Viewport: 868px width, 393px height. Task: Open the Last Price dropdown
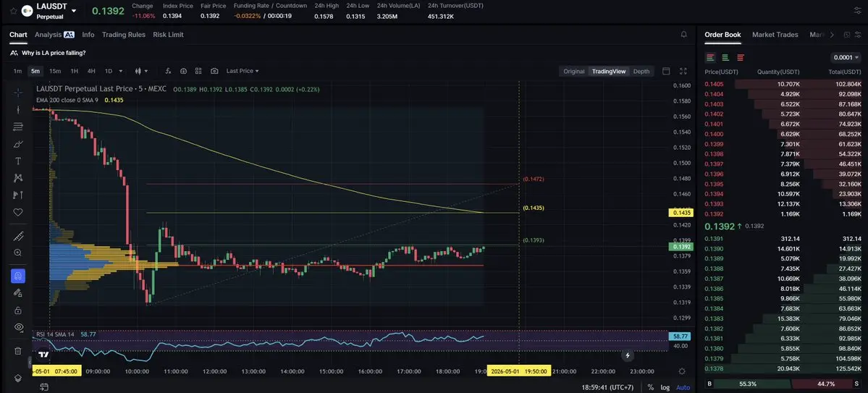[x=243, y=71]
